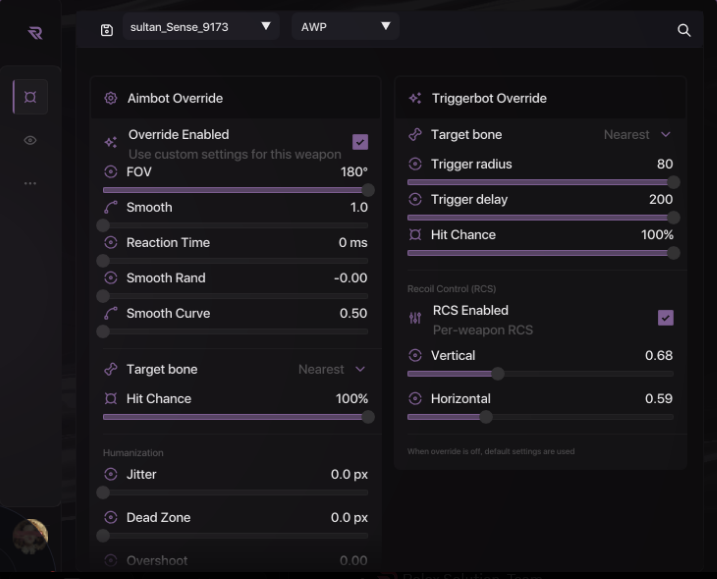
Task: Click the user avatar thumbnail
Action: click(x=30, y=536)
